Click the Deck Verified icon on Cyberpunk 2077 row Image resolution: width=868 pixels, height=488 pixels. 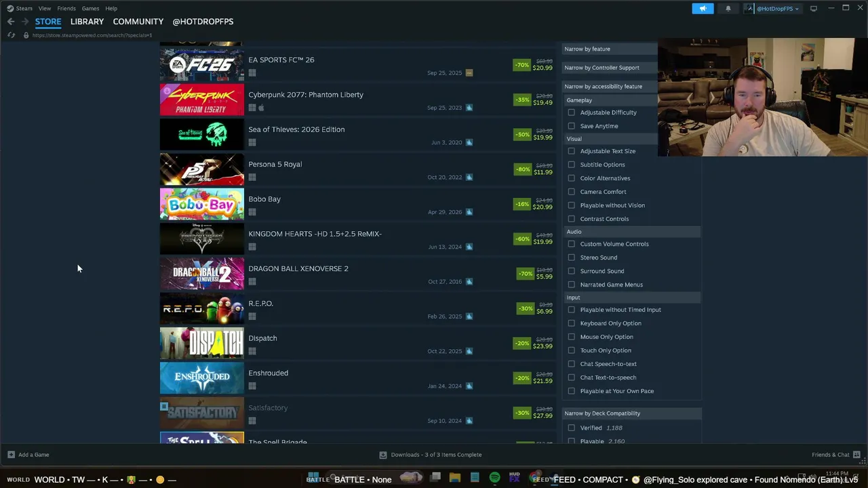click(469, 108)
